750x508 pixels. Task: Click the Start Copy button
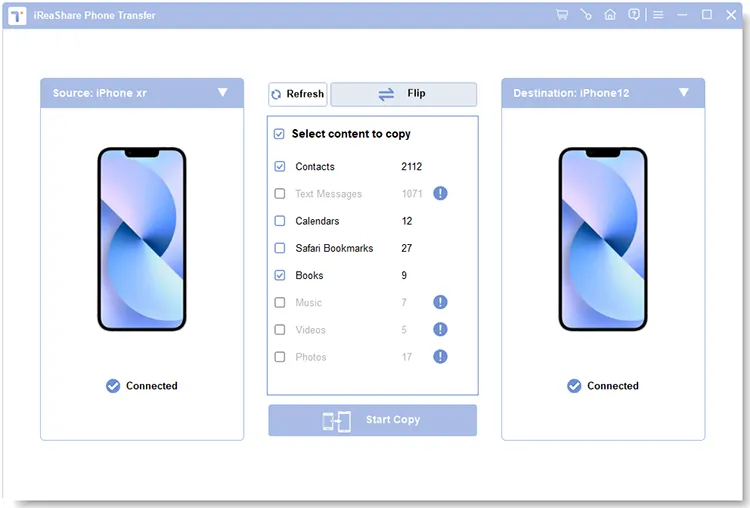pyautogui.click(x=373, y=420)
